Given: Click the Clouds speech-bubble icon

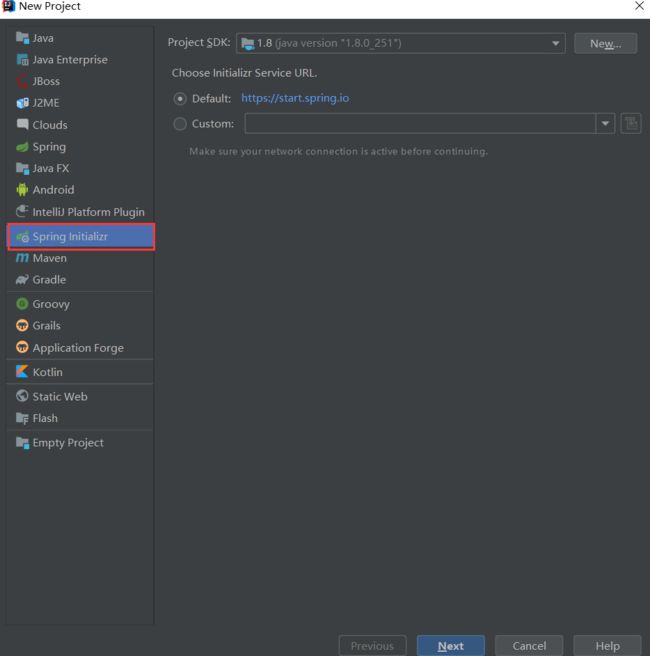Looking at the screenshot, I should coord(22,124).
